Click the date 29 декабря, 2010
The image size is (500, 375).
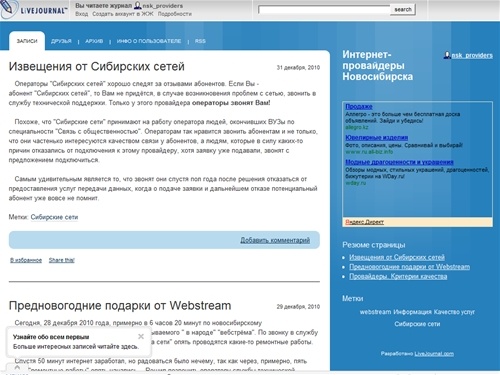click(x=298, y=306)
